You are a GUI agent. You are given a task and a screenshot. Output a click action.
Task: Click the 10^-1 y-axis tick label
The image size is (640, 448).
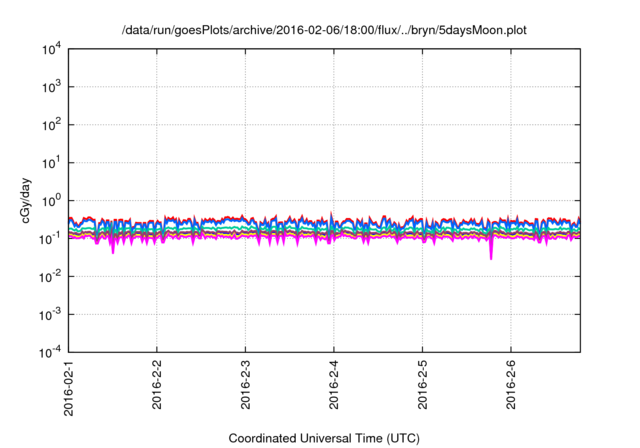pos(50,239)
